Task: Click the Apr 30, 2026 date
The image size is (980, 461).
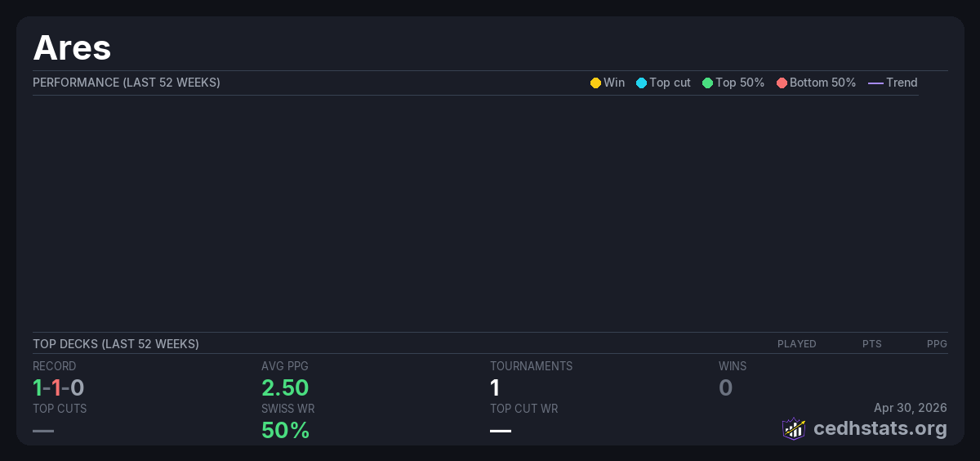Action: tap(910, 408)
